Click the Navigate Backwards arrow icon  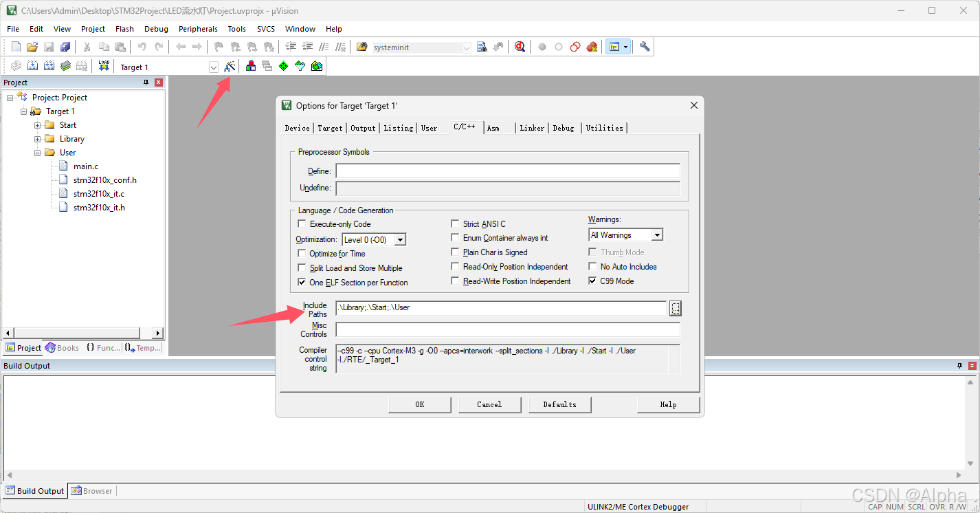[181, 47]
